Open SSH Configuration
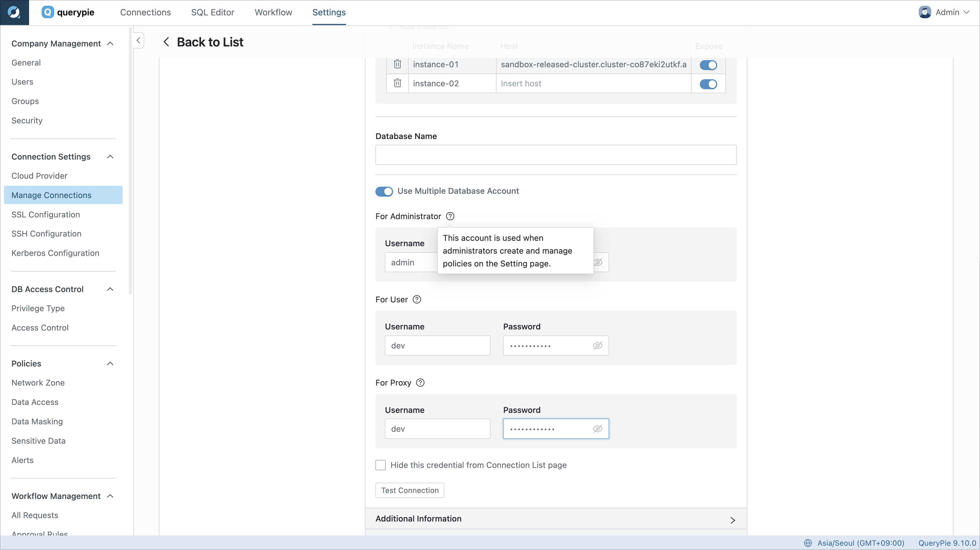This screenshot has width=980, height=550. pyautogui.click(x=46, y=234)
